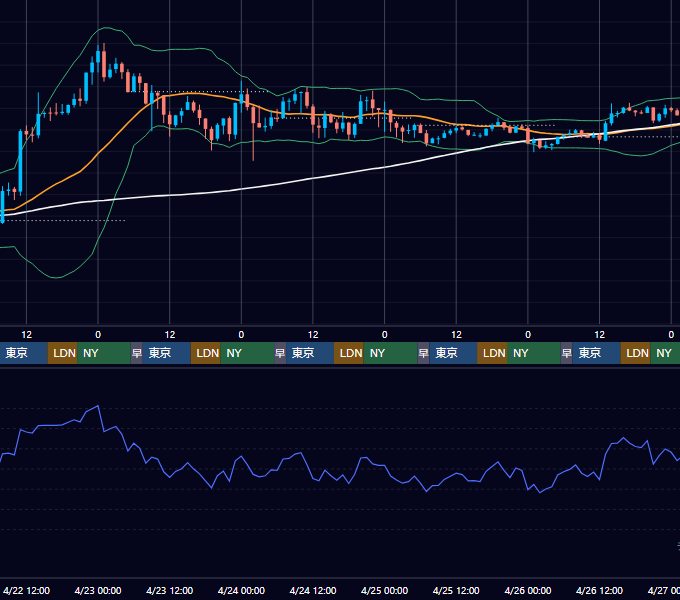Screen dimensions: 680x600
Task: Click the LDN session block for 4/23
Action: click(x=206, y=353)
